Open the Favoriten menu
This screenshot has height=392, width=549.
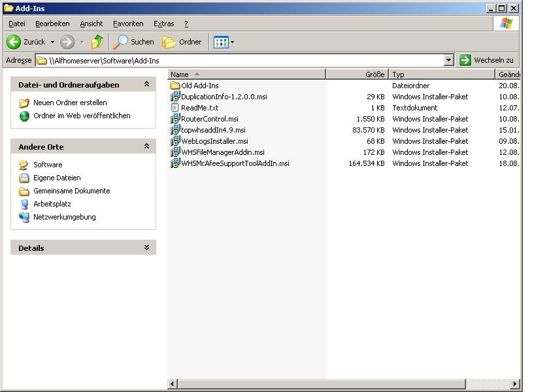128,24
